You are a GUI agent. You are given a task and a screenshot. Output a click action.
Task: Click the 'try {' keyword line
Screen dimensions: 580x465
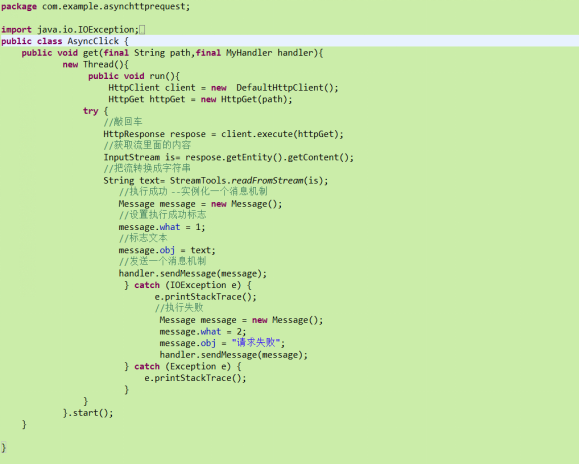click(95, 111)
